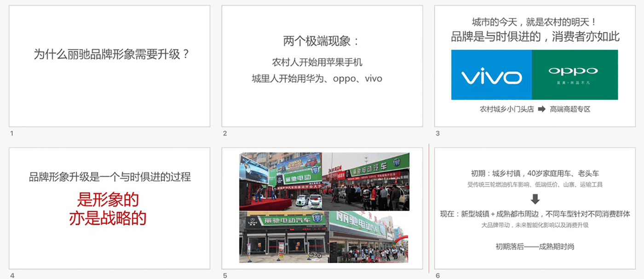Click the line 初期：城乡村镇 on slide 6
The height and width of the screenshot is (279, 644).
(x=536, y=173)
